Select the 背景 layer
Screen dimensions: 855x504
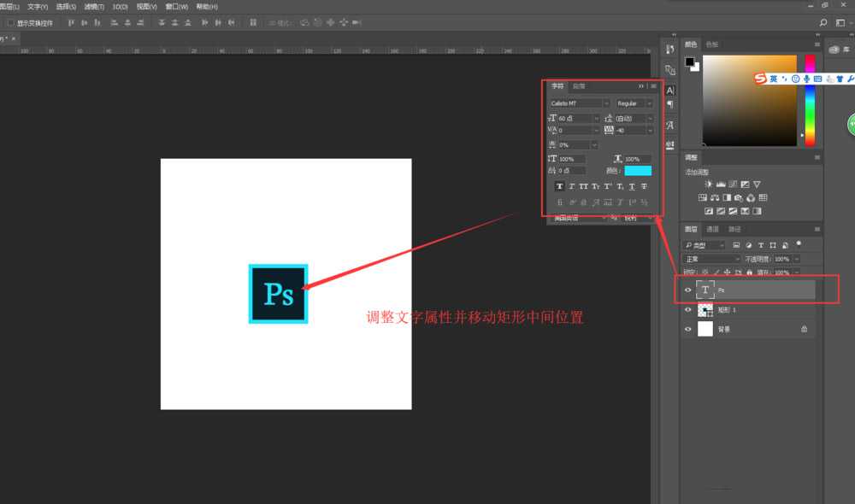coord(744,329)
